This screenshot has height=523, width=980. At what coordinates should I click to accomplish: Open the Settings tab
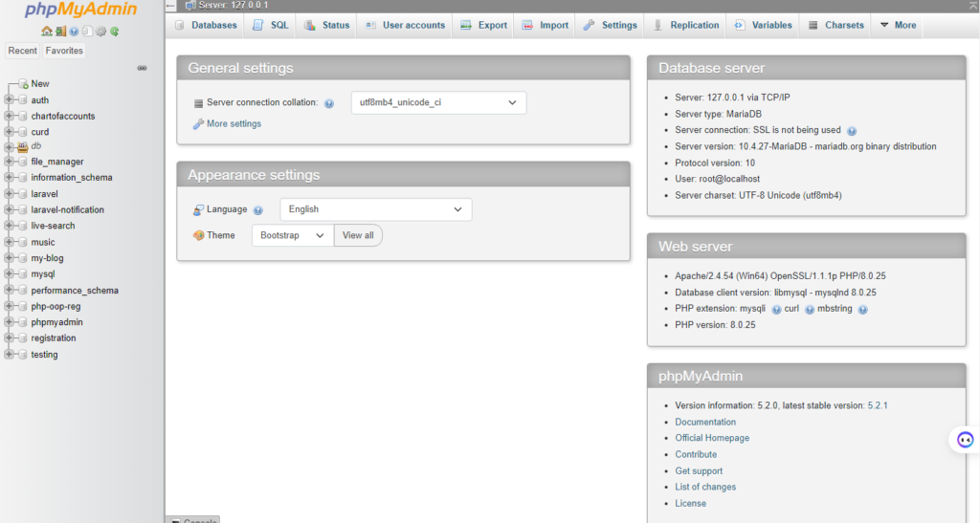click(610, 26)
